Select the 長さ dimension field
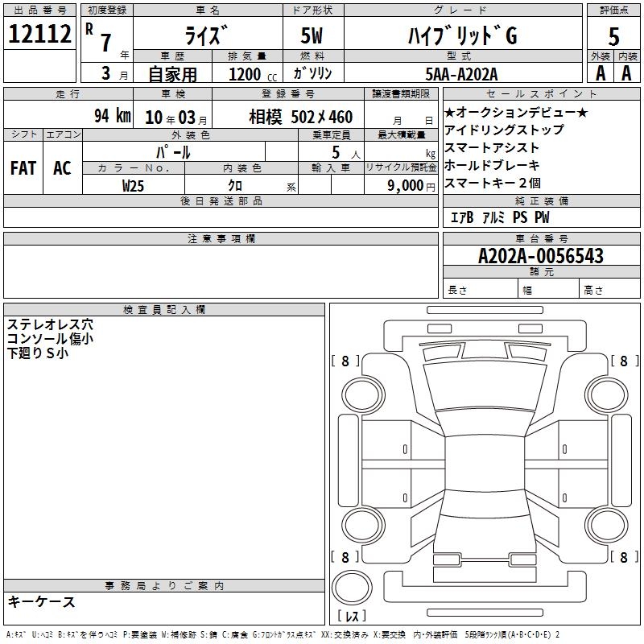The height and width of the screenshot is (644, 644). [x=480, y=290]
